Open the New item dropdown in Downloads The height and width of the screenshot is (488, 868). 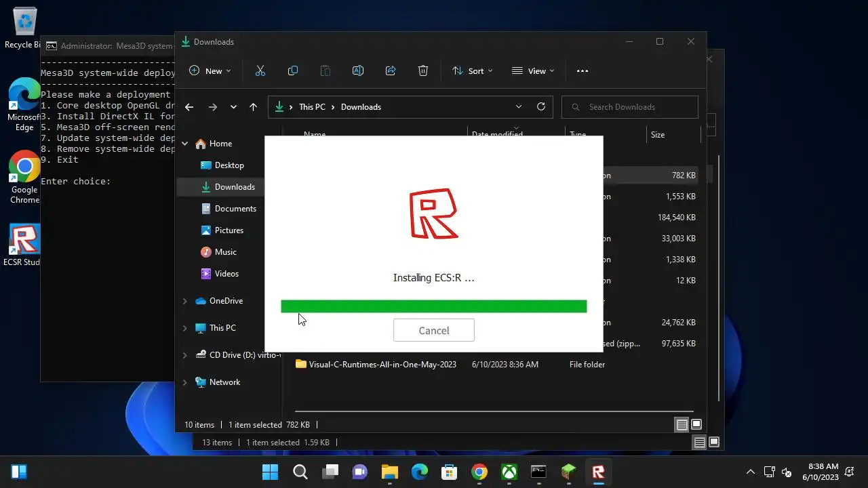[210, 70]
